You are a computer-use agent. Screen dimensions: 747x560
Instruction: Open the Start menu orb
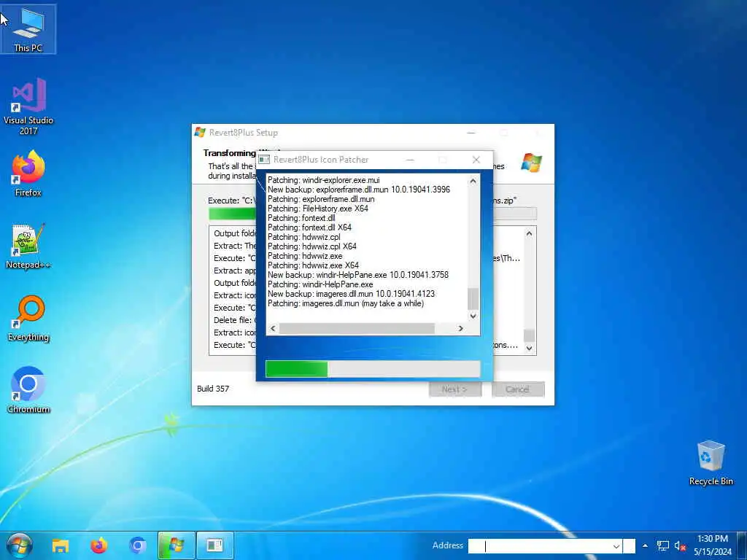click(20, 545)
